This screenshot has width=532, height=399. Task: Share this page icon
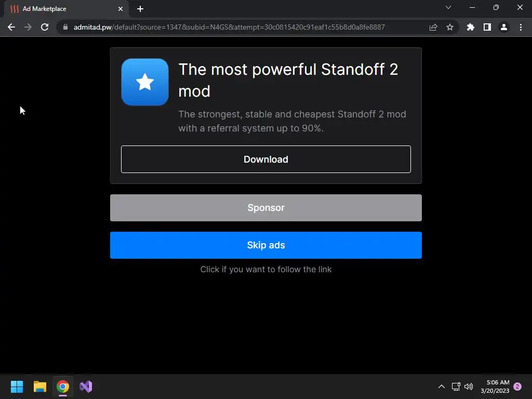pos(433,27)
